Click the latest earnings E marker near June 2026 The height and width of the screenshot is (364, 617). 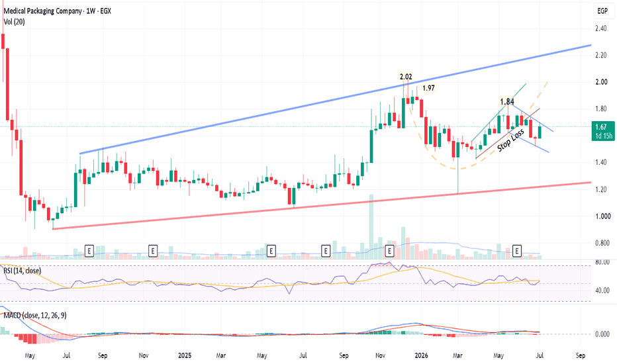point(516,251)
